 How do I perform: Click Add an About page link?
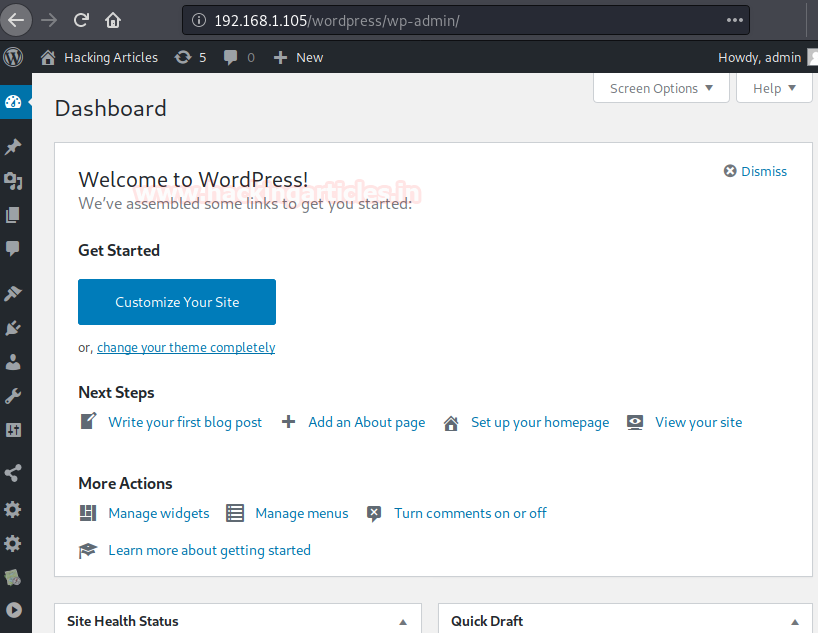tap(366, 422)
